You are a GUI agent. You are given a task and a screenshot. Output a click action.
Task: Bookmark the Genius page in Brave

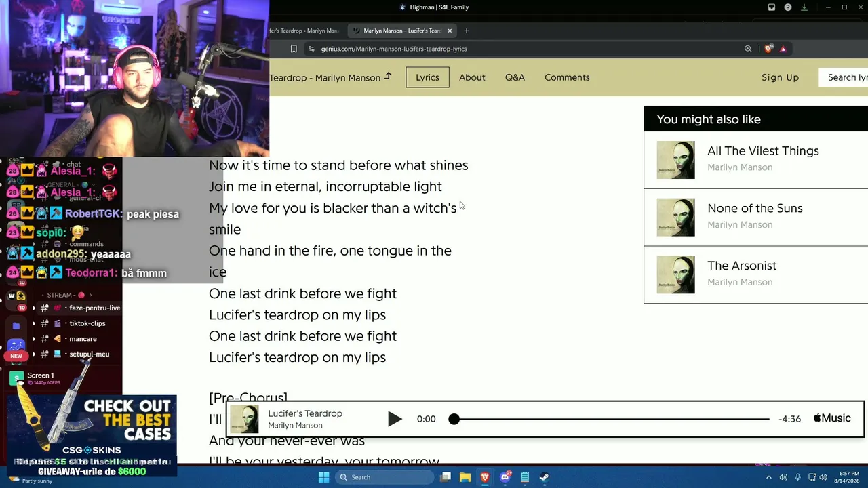click(294, 49)
